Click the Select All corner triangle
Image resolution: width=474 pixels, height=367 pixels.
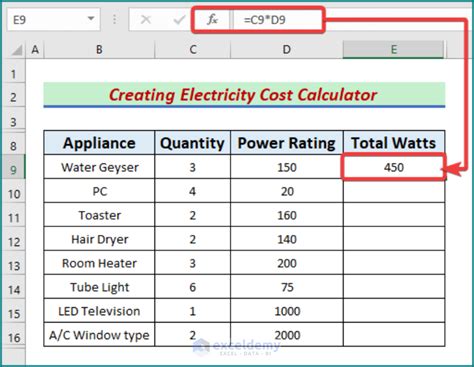click(x=16, y=50)
